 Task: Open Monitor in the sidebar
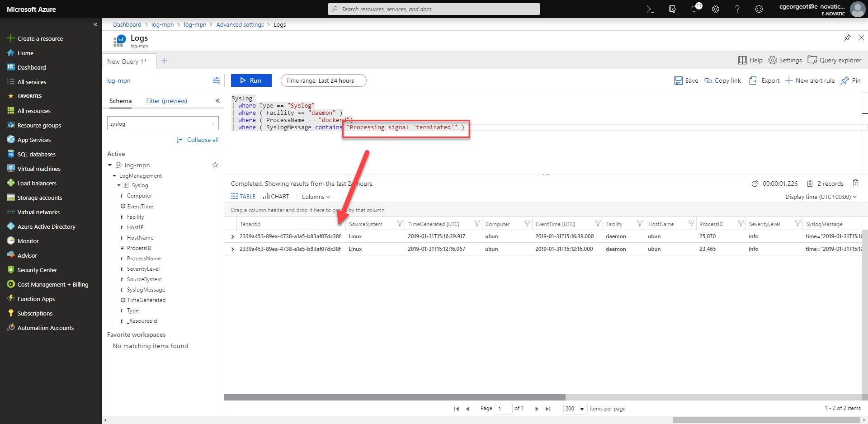point(28,241)
